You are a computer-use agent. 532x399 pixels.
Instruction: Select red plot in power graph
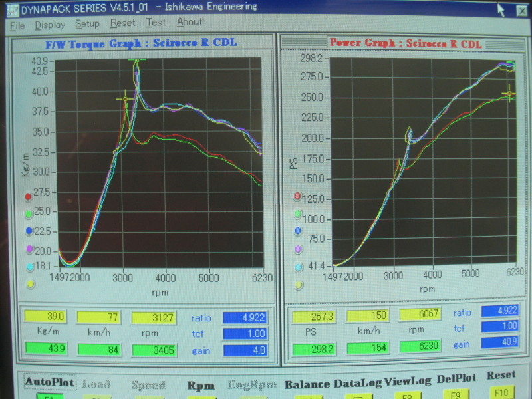point(297,196)
